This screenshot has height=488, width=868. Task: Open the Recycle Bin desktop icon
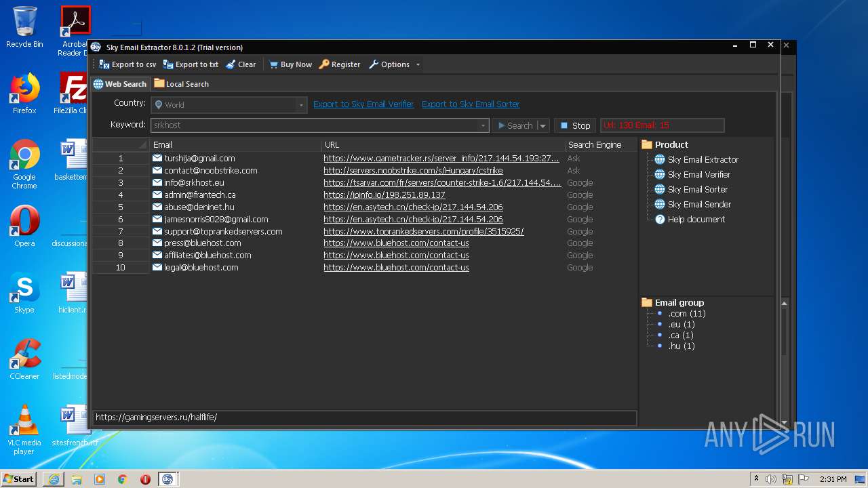24,27
